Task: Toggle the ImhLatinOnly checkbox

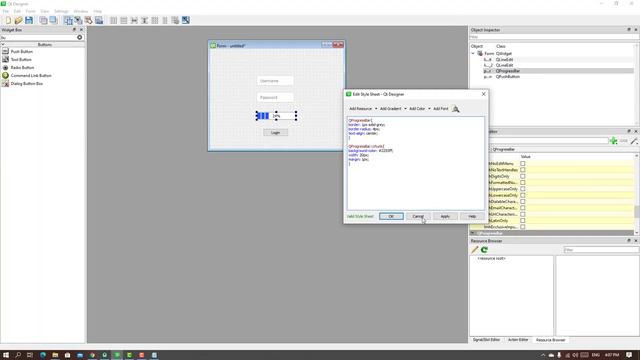Action: click(x=522, y=220)
